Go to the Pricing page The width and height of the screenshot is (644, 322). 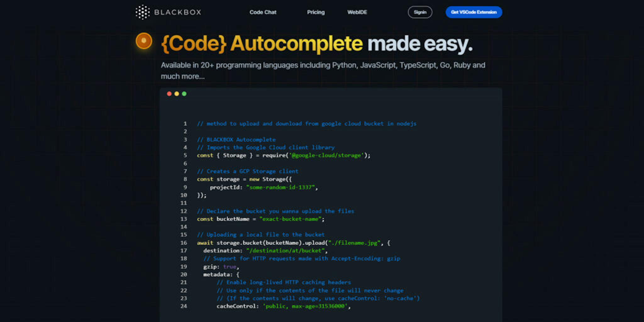click(x=316, y=12)
